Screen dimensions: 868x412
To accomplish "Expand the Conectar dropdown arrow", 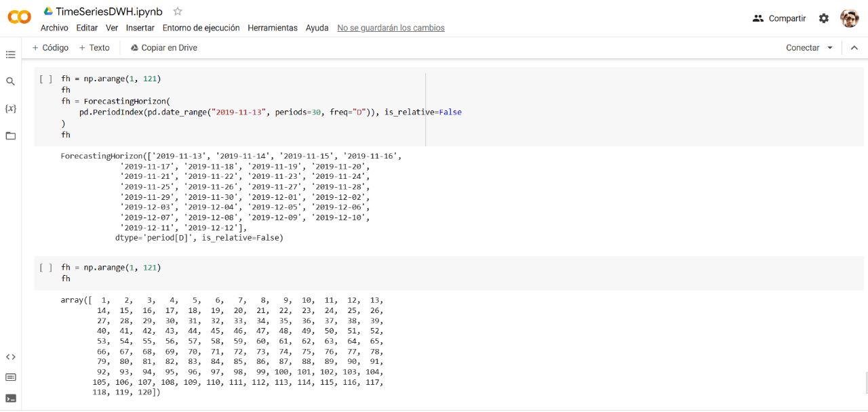I will (x=830, y=48).
